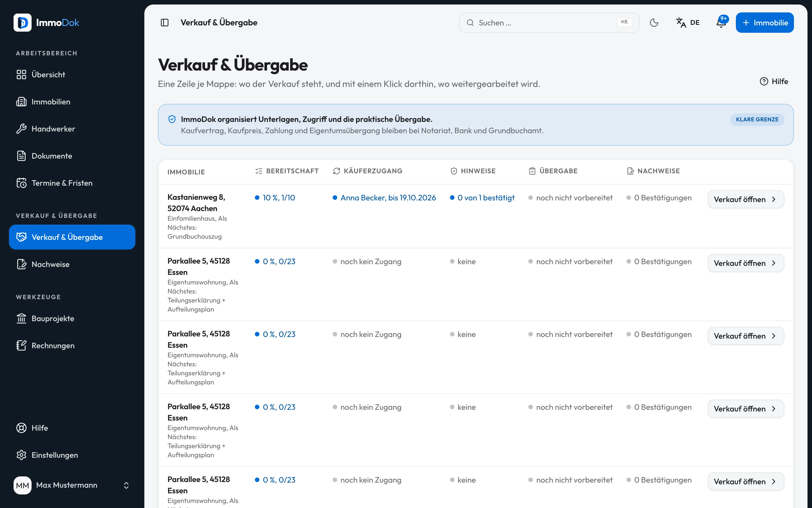
Task: Open Hilfe at the sidebar bottom
Action: [72, 428]
